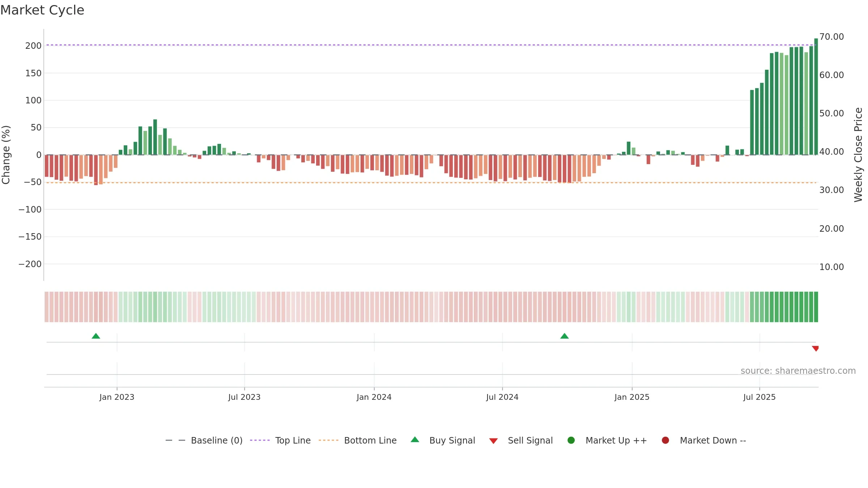Click the buy signal marker after Jul 2024
Viewport: 868px width, 488px height.
(x=565, y=336)
